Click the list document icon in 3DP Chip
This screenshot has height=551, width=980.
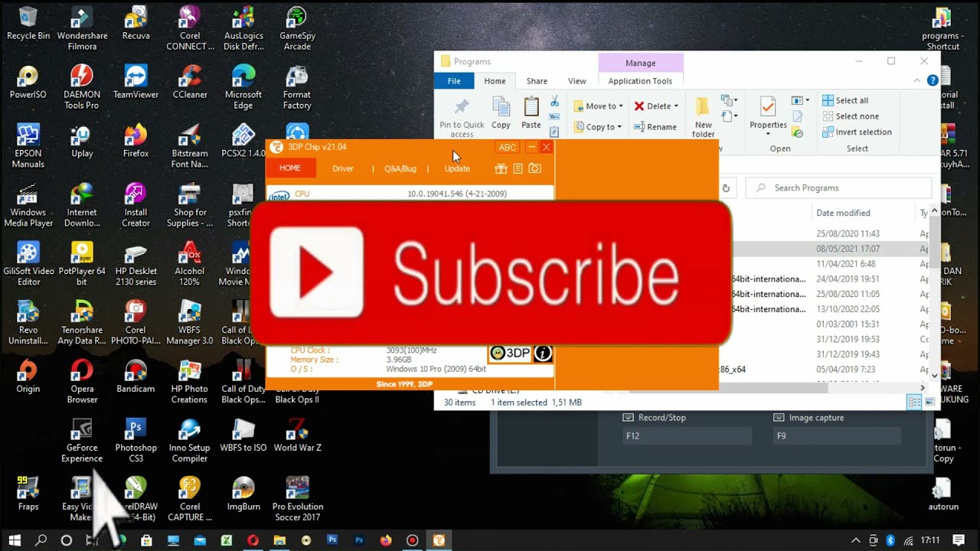point(518,168)
